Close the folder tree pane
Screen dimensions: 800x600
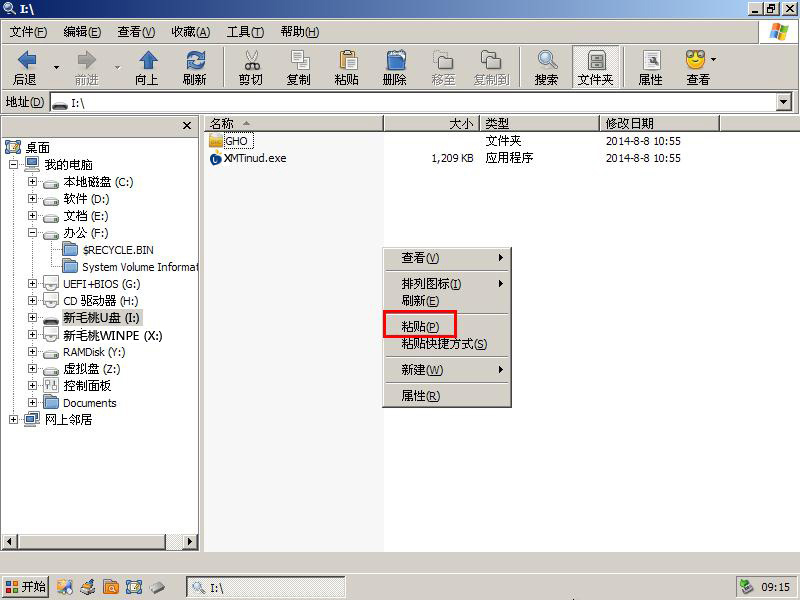pos(187,126)
